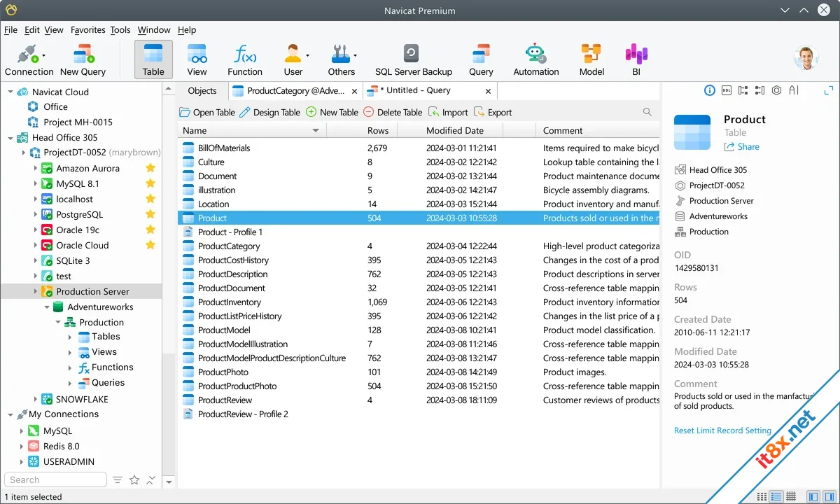This screenshot has width=840, height=504.
Task: Click the navigation Search field
Action: click(55, 479)
